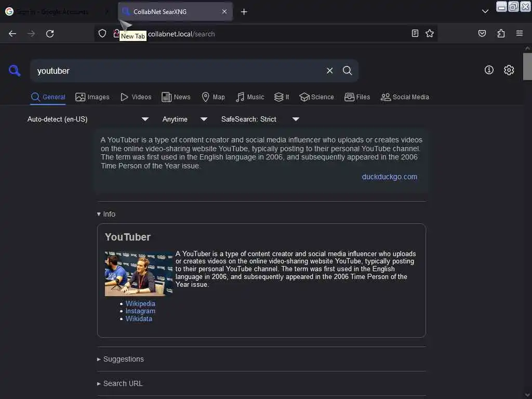532x399 pixels.
Task: Switch to Images category
Action: (x=92, y=97)
